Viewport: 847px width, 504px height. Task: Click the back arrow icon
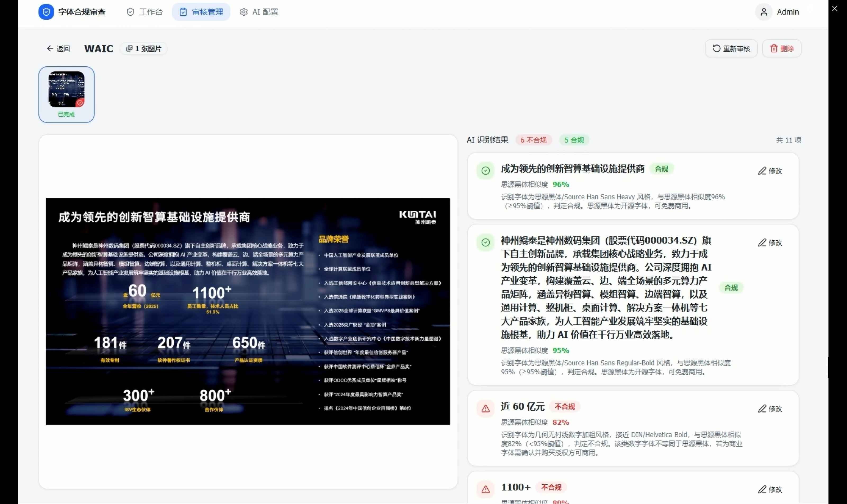point(50,48)
